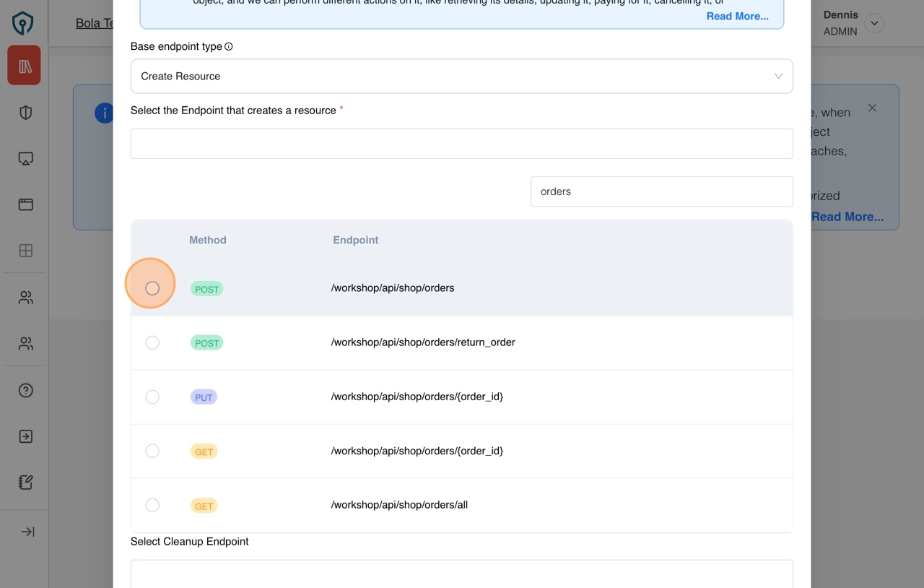Choose the GET /workshop/api/shop/orders/all endpoint
Viewport: 924px width, 588px height.
152,505
